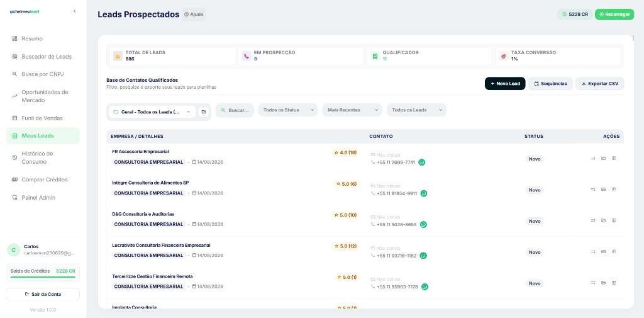Open Buscador de Leads in the sidebar

click(x=43, y=57)
